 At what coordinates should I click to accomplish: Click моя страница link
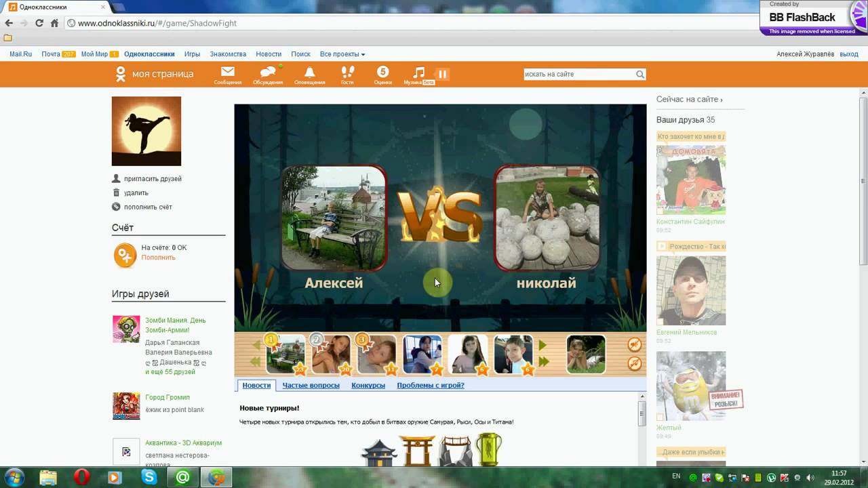tap(163, 74)
